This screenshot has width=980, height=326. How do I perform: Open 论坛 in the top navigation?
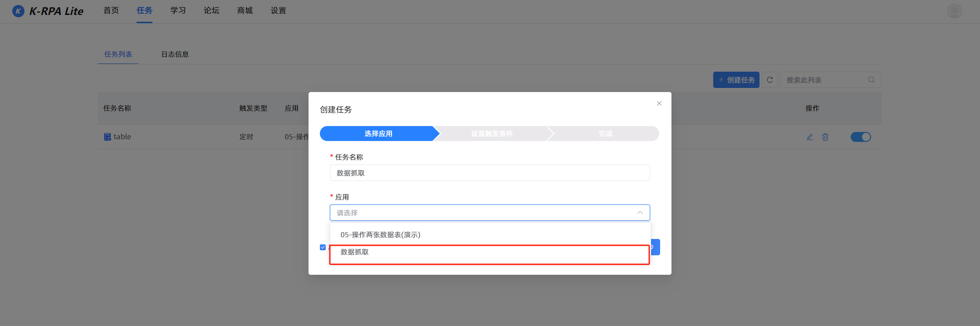coord(211,10)
